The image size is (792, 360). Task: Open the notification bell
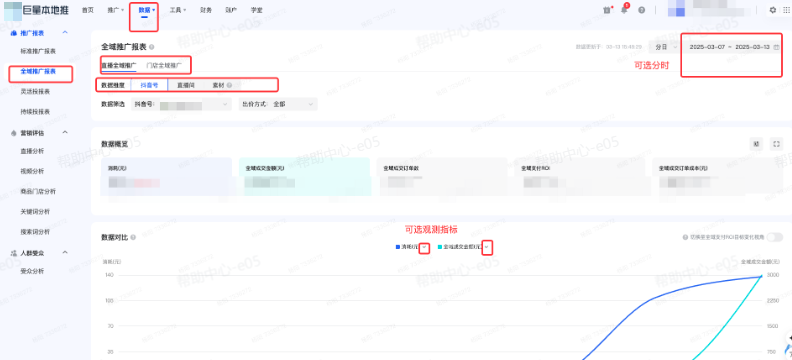[x=624, y=10]
